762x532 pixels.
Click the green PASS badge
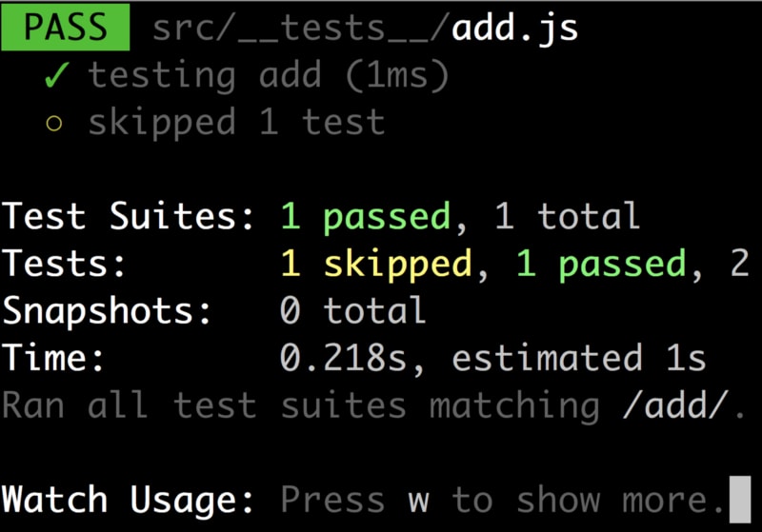(65, 27)
